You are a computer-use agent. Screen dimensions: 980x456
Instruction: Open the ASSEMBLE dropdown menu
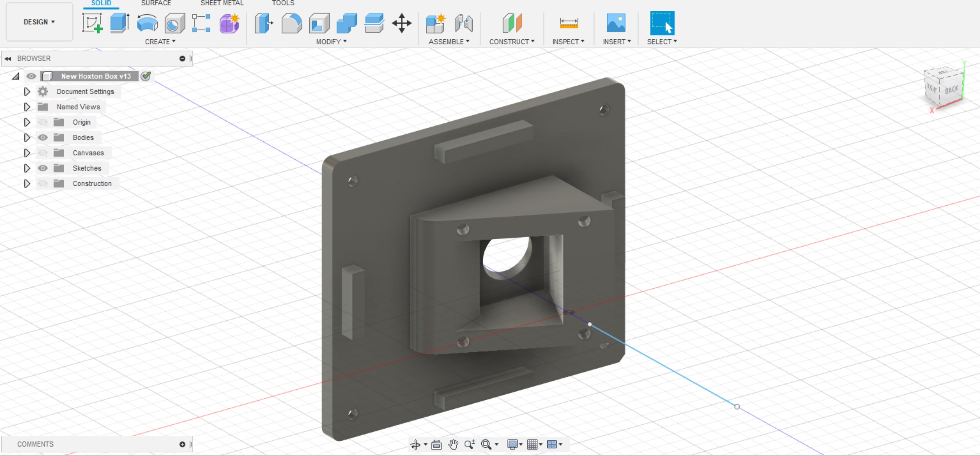pyautogui.click(x=449, y=41)
